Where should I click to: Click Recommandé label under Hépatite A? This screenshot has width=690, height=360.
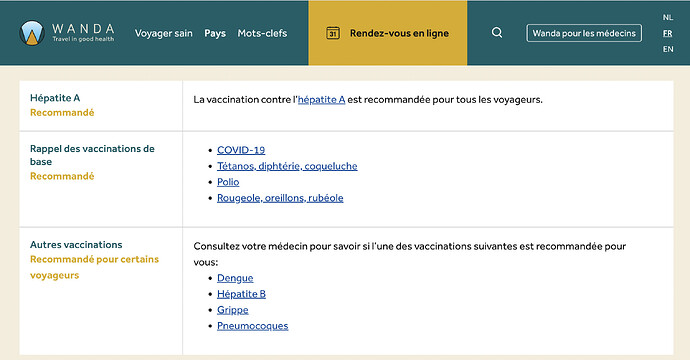[62, 113]
